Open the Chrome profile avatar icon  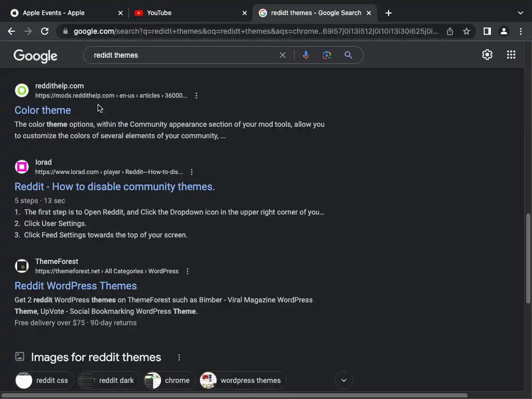tap(504, 31)
